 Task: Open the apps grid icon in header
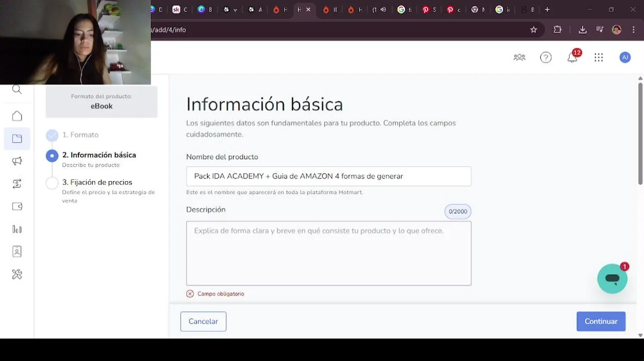598,58
